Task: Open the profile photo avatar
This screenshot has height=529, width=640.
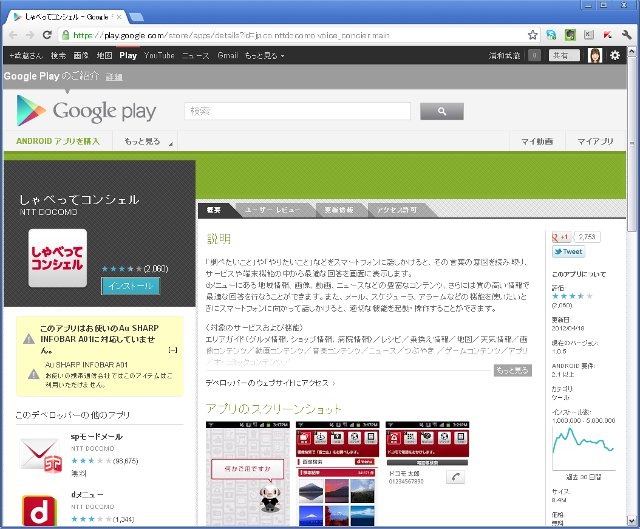Action: click(595, 56)
